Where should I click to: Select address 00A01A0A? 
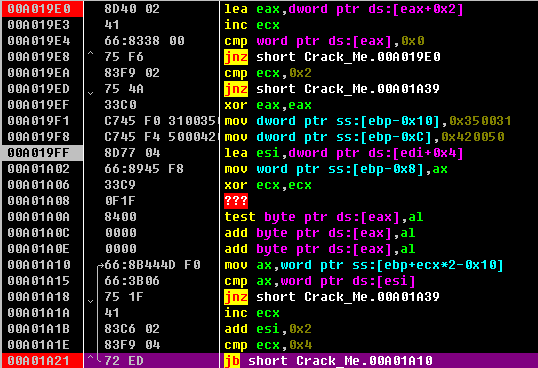click(x=39, y=217)
